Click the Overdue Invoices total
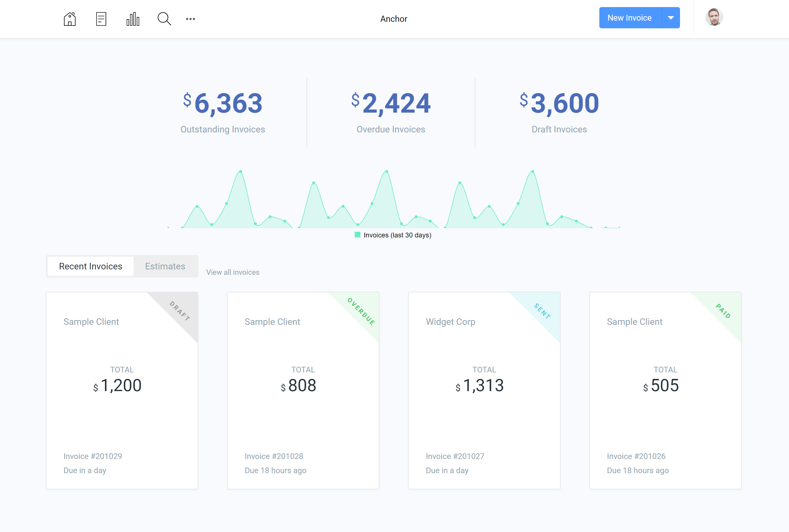789x532 pixels. coord(391,104)
